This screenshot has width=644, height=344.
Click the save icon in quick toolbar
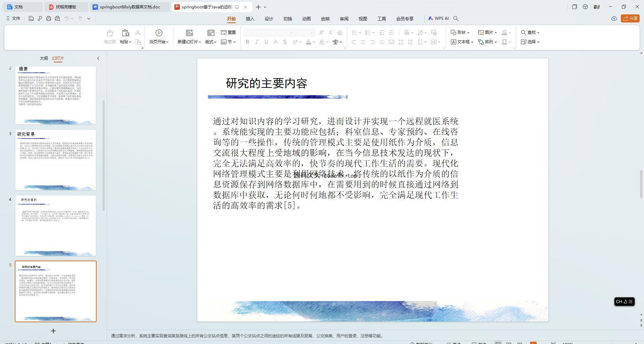click(x=31, y=18)
